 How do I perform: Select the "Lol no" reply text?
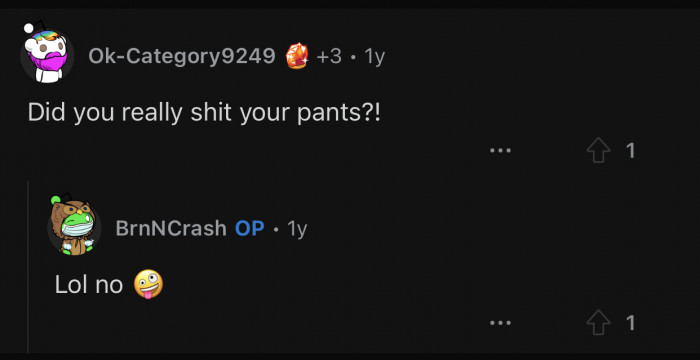pyautogui.click(x=89, y=285)
